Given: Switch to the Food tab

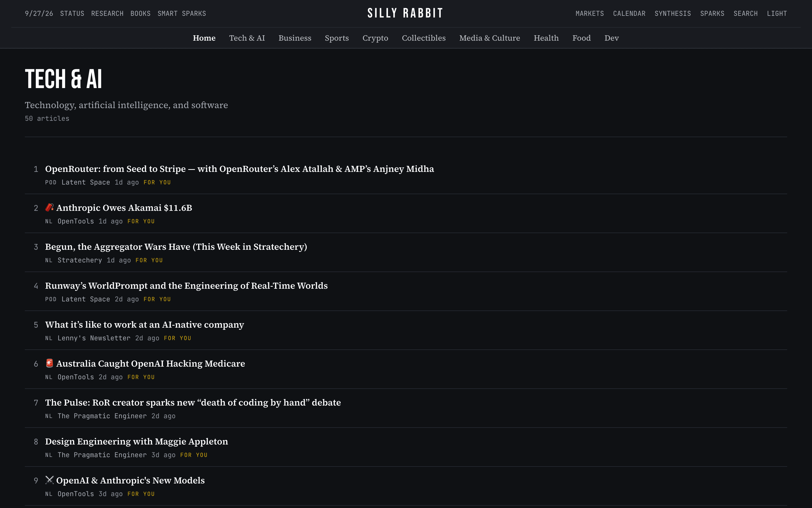Looking at the screenshot, I should pos(581,38).
